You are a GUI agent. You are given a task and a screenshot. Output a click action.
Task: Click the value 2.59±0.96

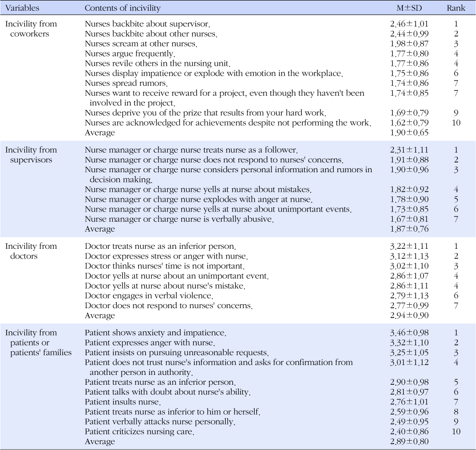[409, 412]
